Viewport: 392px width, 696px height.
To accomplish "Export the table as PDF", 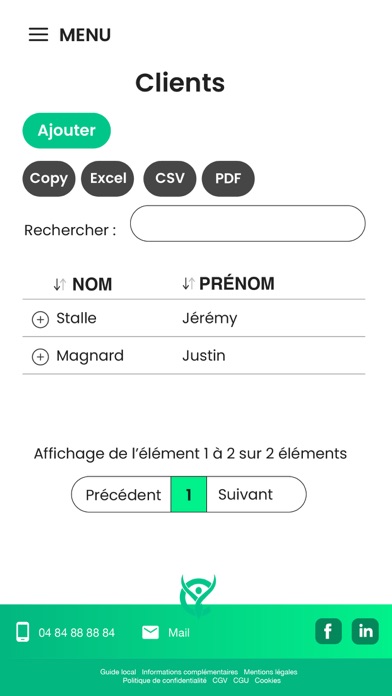I will click(x=228, y=178).
